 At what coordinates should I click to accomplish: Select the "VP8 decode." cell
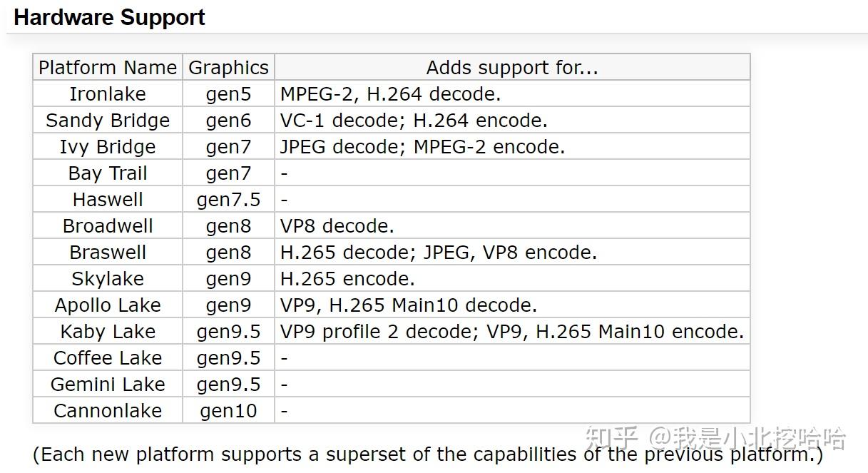coord(337,226)
